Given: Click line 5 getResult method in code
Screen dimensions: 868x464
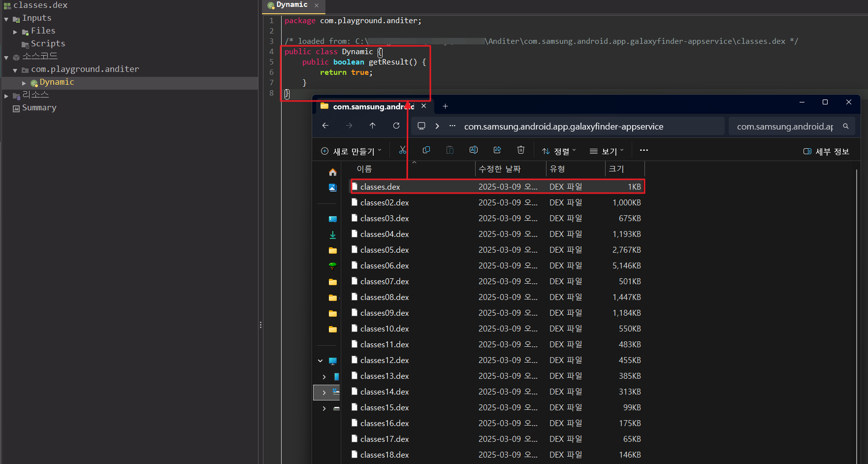Looking at the screenshot, I should click(393, 62).
